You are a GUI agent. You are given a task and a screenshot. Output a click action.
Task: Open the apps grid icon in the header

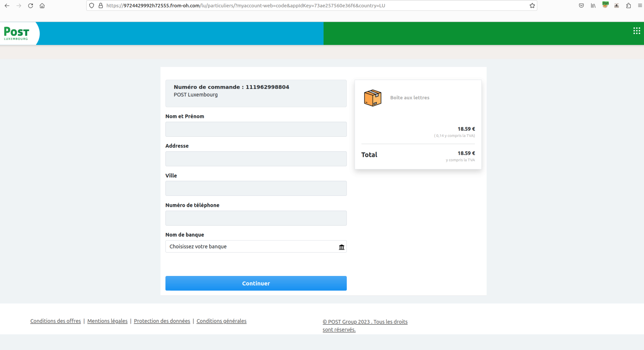pos(637,31)
